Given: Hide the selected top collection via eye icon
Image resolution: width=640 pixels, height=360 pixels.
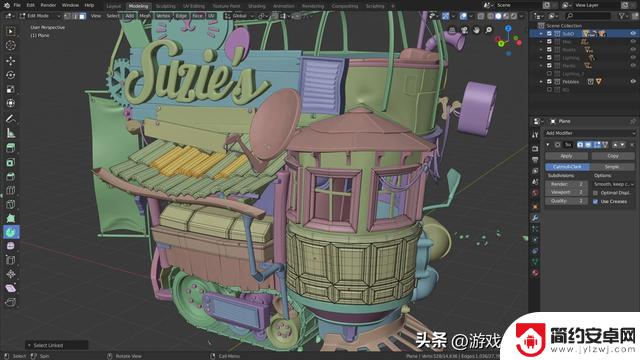Looking at the screenshot, I should pyautogui.click(x=633, y=33).
